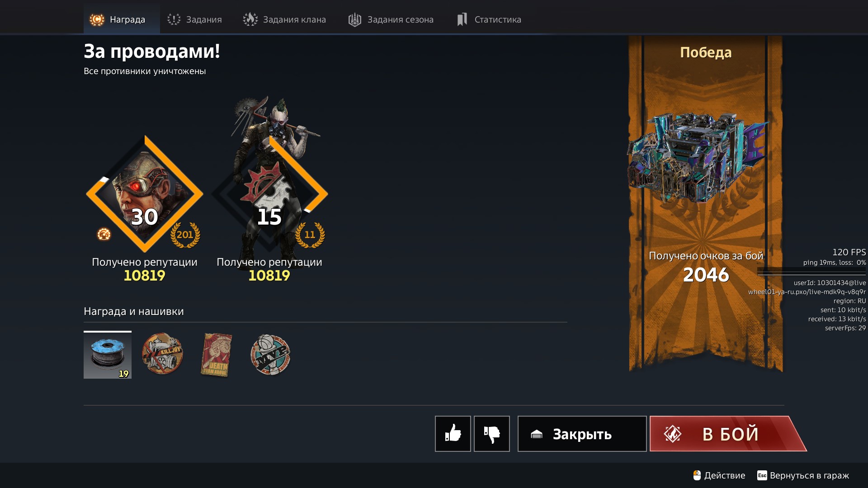
Task: Click the Закрыть button
Action: click(x=582, y=434)
